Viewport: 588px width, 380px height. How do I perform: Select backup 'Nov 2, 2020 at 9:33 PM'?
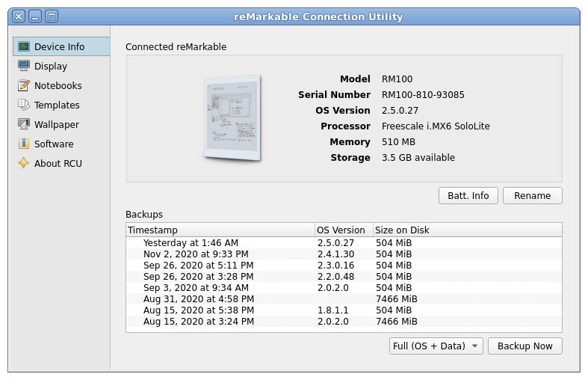coord(344,254)
